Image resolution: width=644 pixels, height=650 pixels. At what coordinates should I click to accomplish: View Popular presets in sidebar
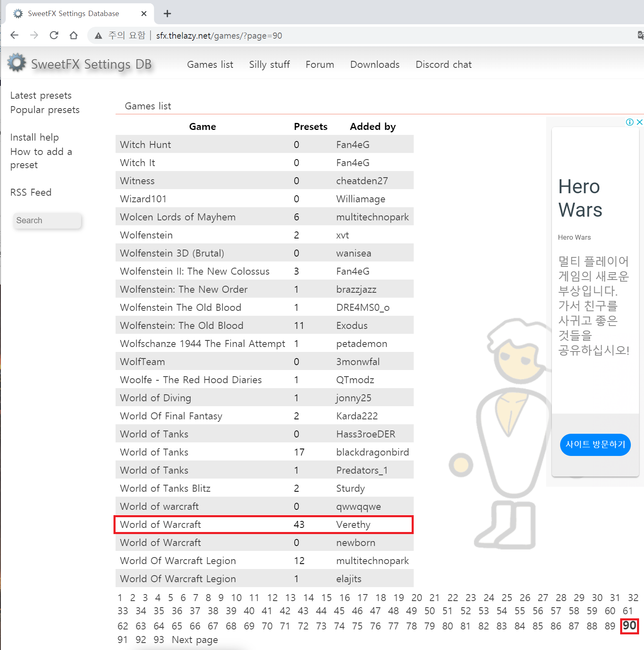point(45,110)
